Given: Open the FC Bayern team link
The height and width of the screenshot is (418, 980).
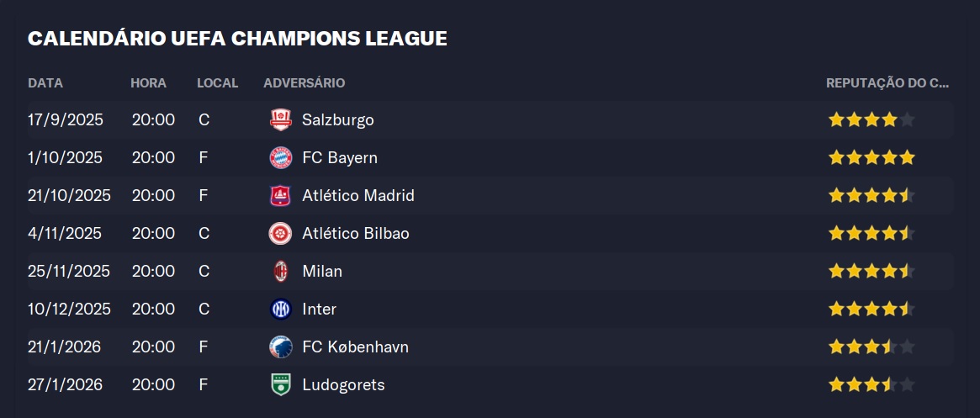Looking at the screenshot, I should click(340, 157).
